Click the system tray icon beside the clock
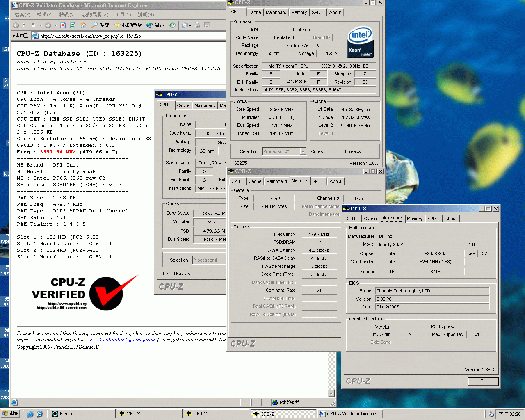 [x=491, y=414]
